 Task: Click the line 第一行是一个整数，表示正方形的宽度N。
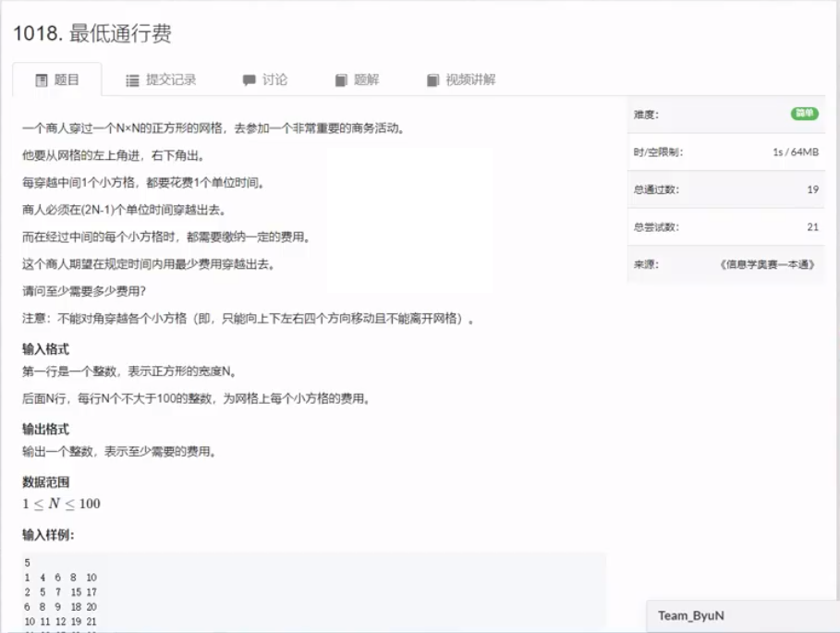(x=129, y=371)
